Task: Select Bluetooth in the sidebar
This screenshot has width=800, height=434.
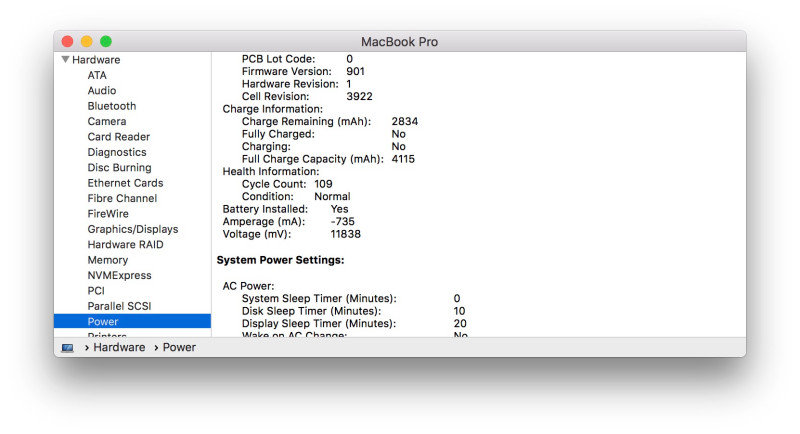Action: tap(111, 106)
